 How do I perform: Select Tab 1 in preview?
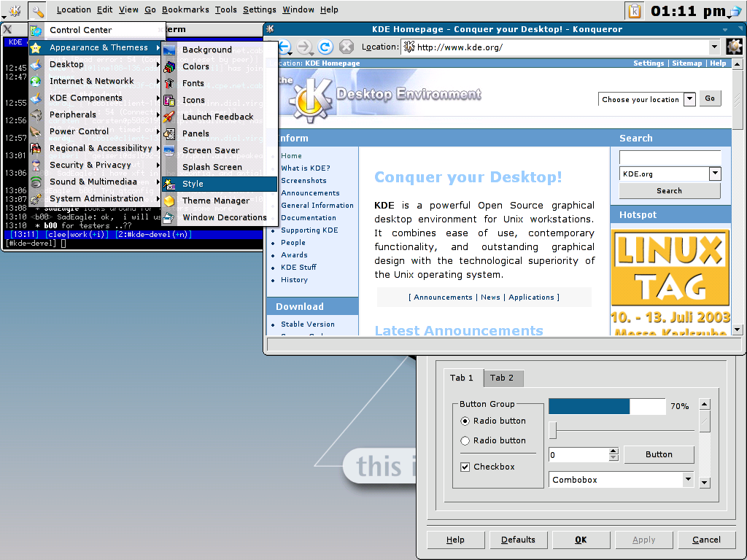click(462, 378)
